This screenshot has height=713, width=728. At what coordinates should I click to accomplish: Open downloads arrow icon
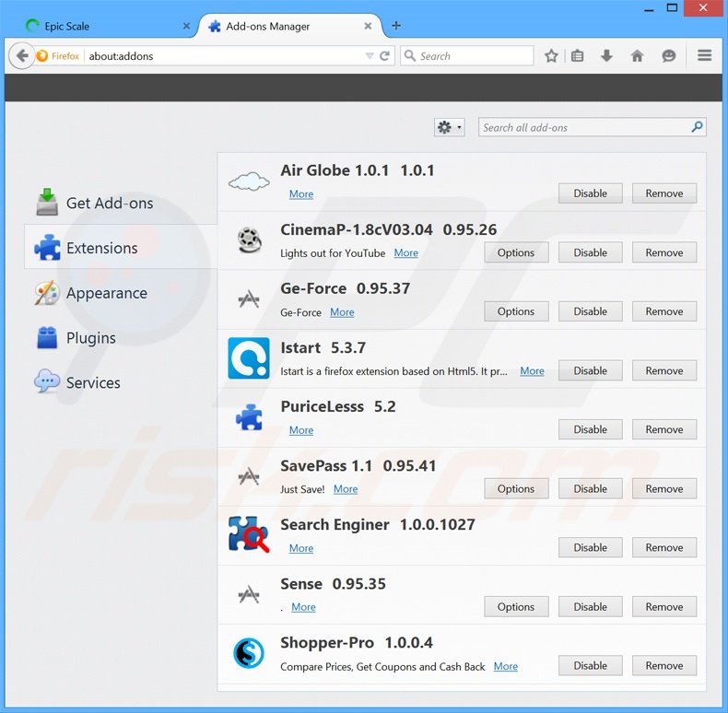tap(606, 56)
